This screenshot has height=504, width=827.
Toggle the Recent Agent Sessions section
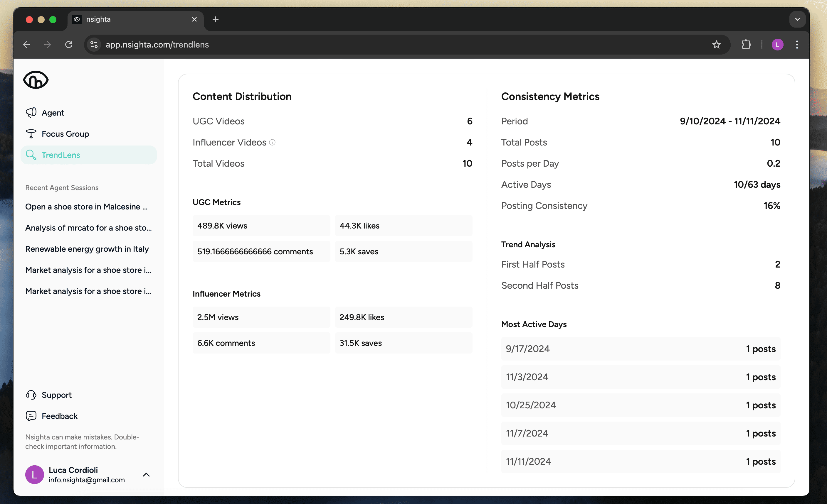click(61, 187)
